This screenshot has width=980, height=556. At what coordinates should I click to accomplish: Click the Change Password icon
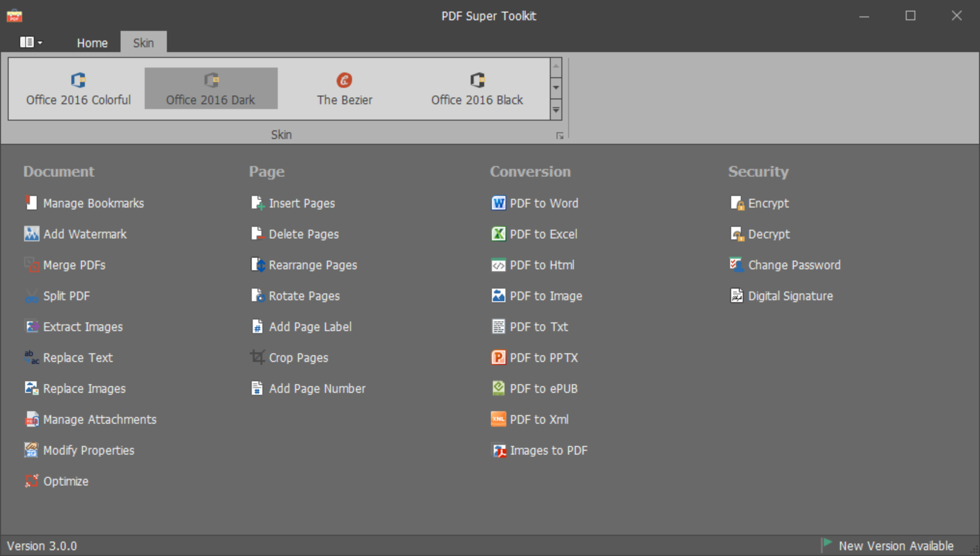(737, 265)
